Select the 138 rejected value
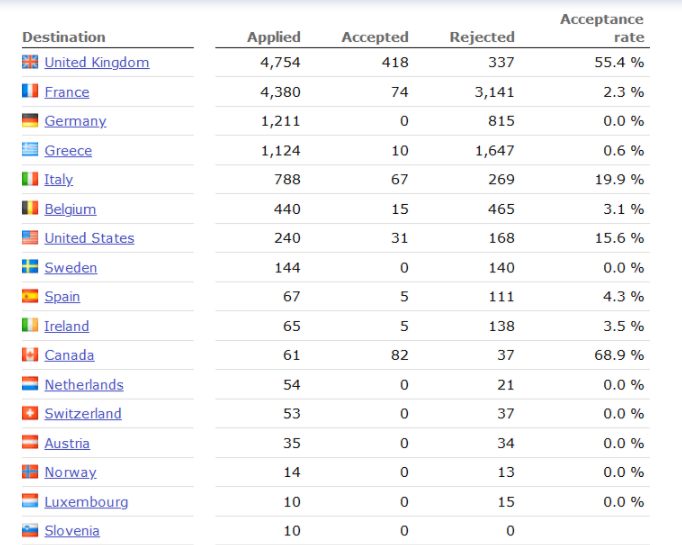Image resolution: width=682 pixels, height=545 pixels. (502, 326)
